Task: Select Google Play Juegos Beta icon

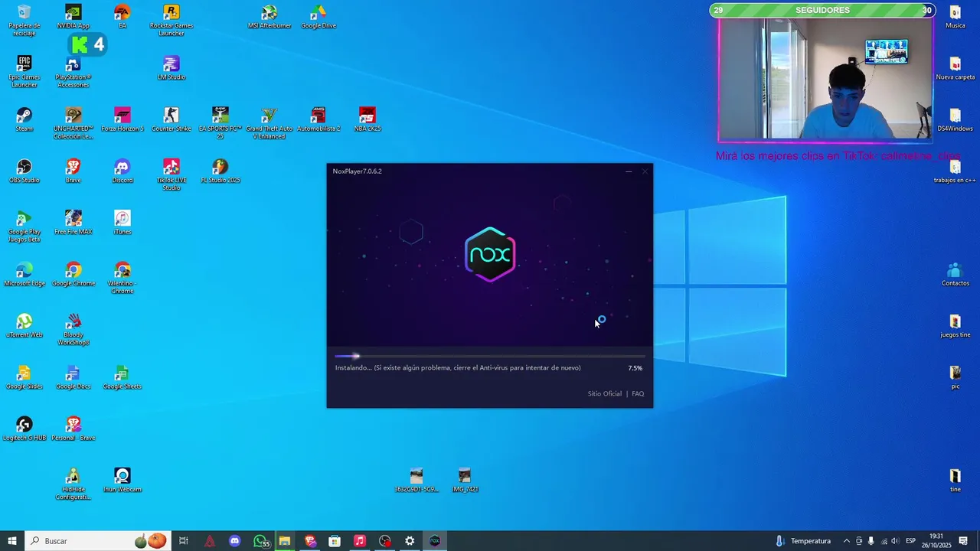Action: point(24,227)
